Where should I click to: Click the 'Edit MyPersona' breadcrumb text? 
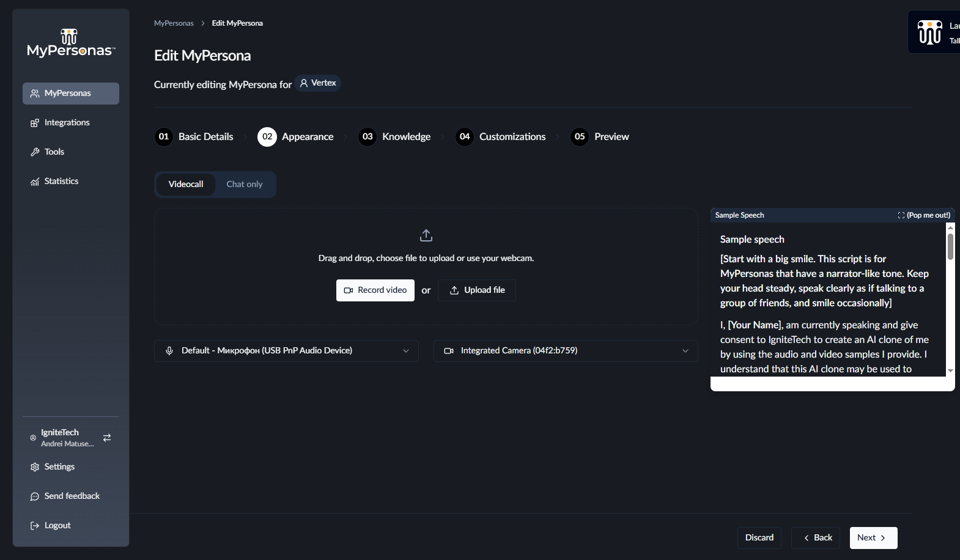237,23
